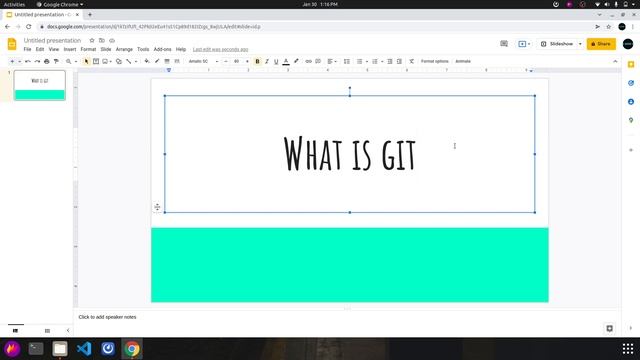This screenshot has height=360, width=640.
Task: Open the Tasks side panel icon
Action: (631, 83)
